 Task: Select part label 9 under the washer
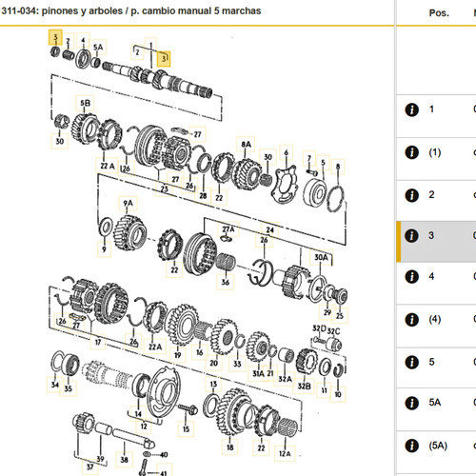click(x=104, y=249)
